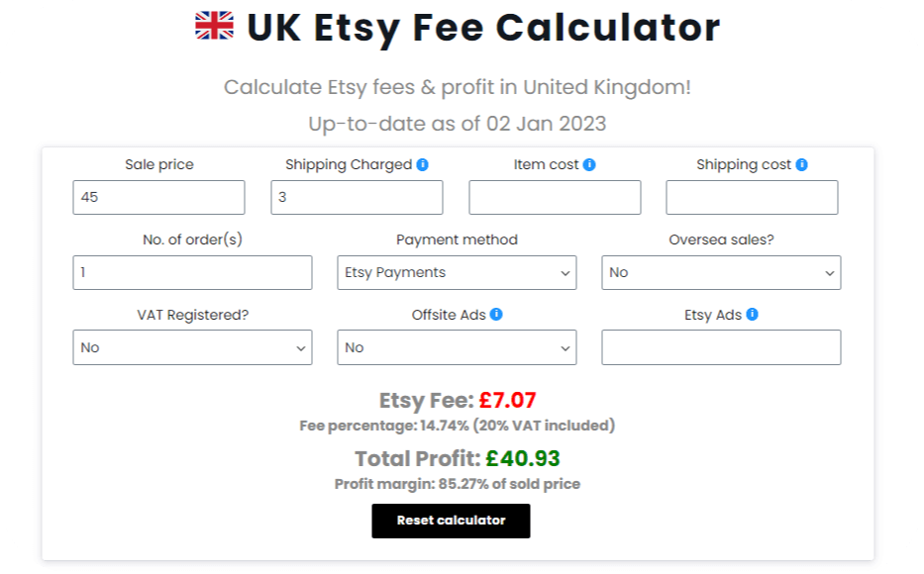This screenshot has height=574, width=924.
Task: Open the VAT Registered dropdown
Action: [x=191, y=347]
